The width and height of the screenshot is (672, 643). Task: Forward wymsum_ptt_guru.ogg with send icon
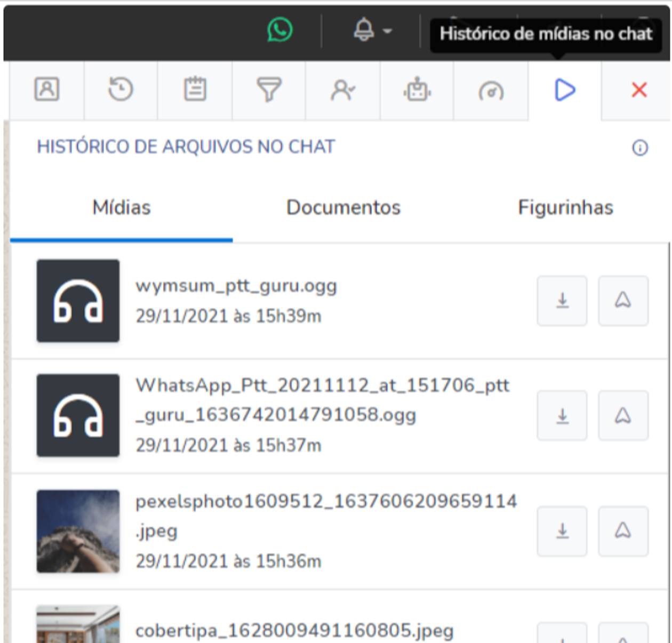click(x=623, y=301)
